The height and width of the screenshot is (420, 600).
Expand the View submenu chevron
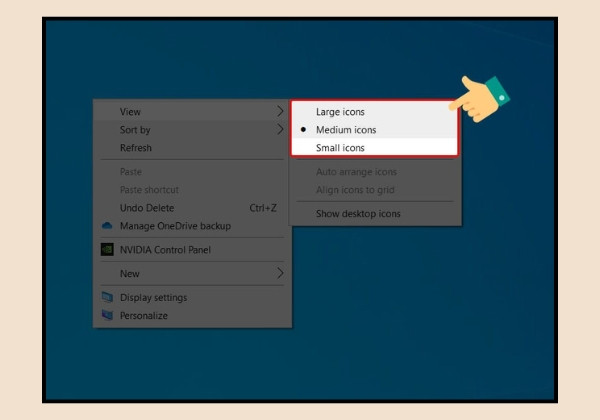pos(280,111)
